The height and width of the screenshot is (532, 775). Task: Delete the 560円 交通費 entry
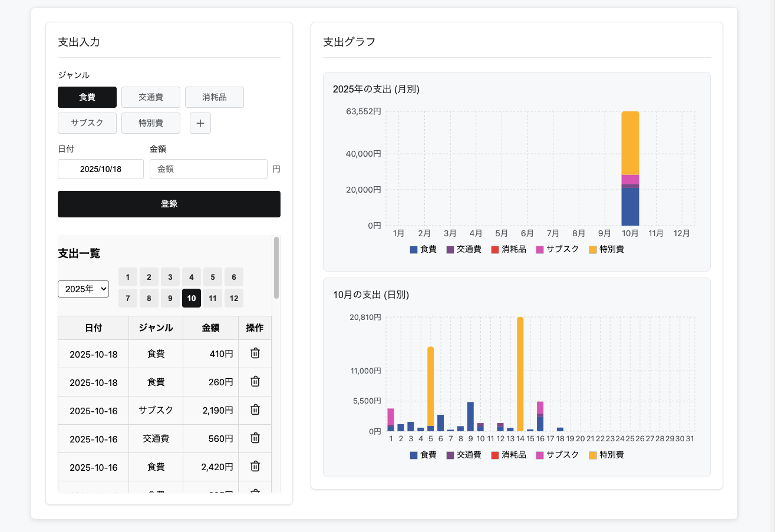coord(255,438)
